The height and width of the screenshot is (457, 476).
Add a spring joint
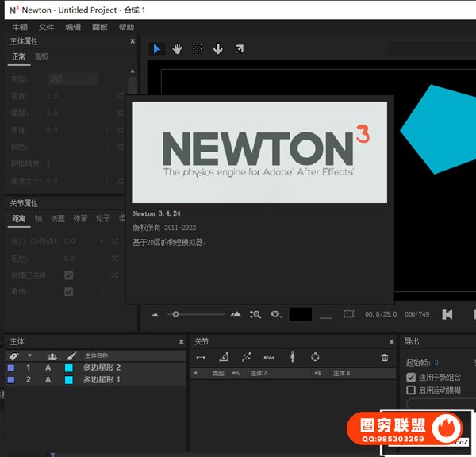pos(269,358)
